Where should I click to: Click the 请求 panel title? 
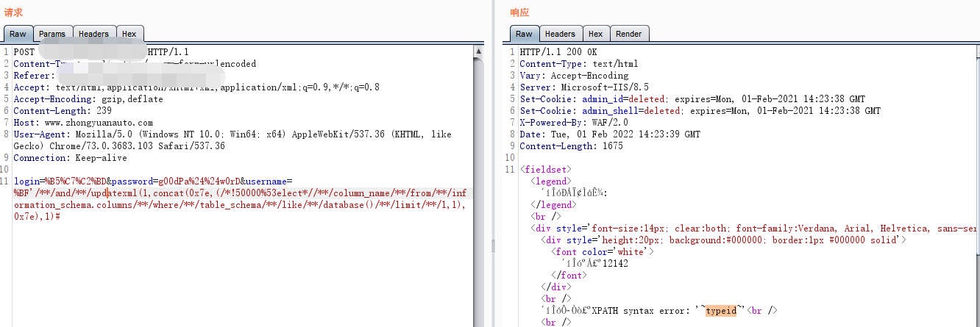13,12
